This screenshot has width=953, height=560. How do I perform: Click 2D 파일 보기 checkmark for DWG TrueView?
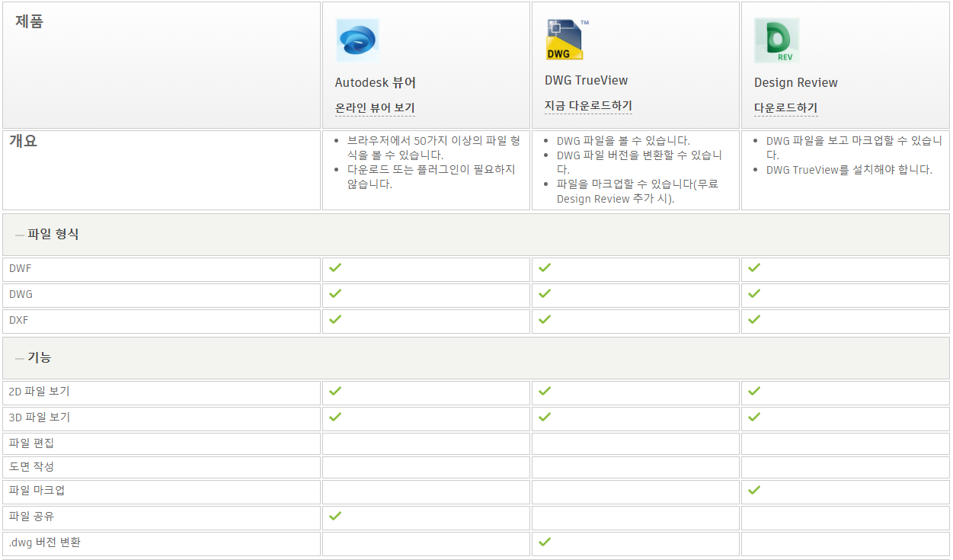click(x=544, y=391)
